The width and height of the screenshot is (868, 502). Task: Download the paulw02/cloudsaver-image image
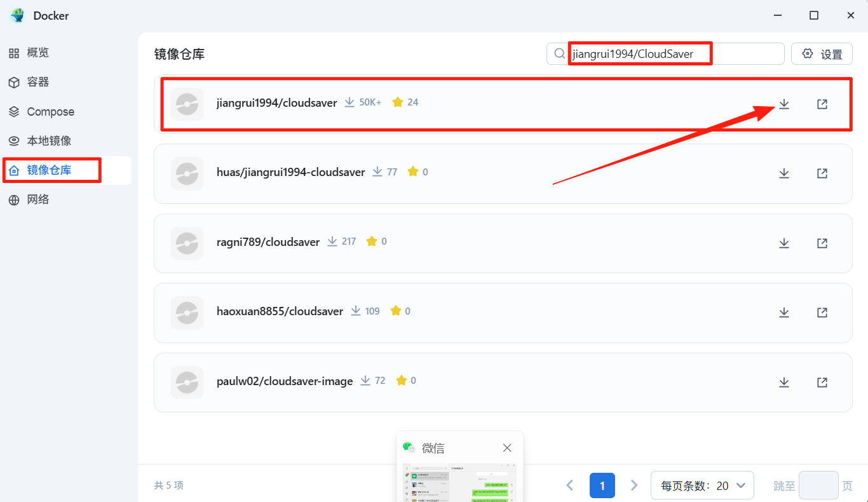click(x=784, y=382)
